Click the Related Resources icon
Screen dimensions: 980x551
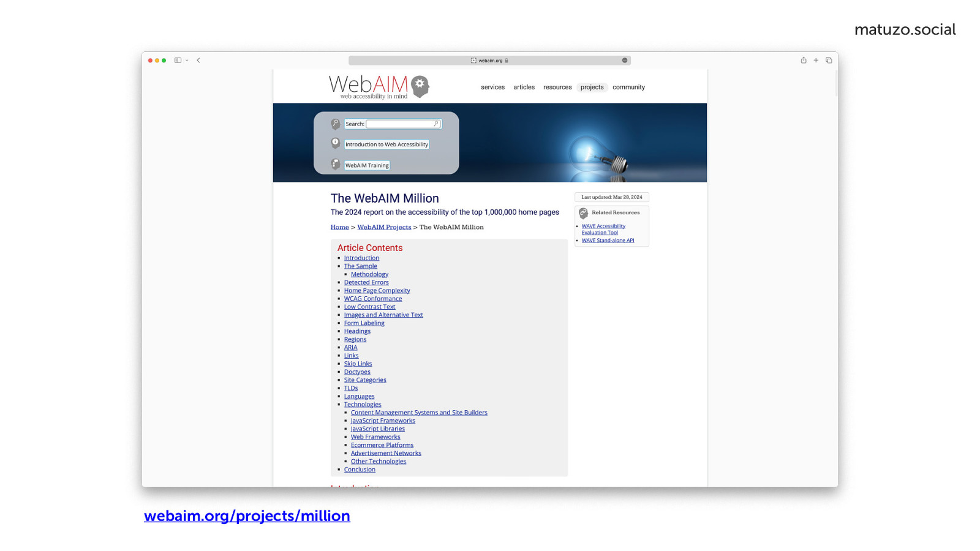click(583, 213)
